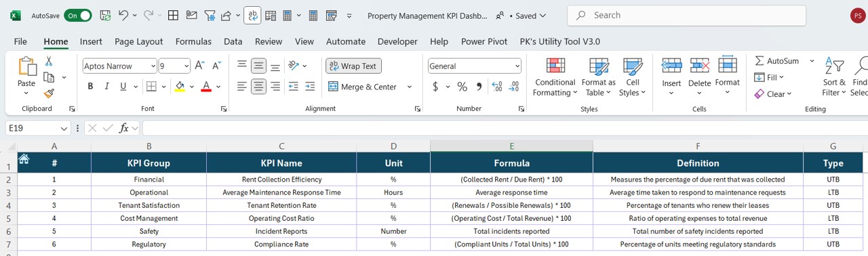Click the Orientation text angle icon
This screenshot has height=256, width=868.
tap(294, 66)
